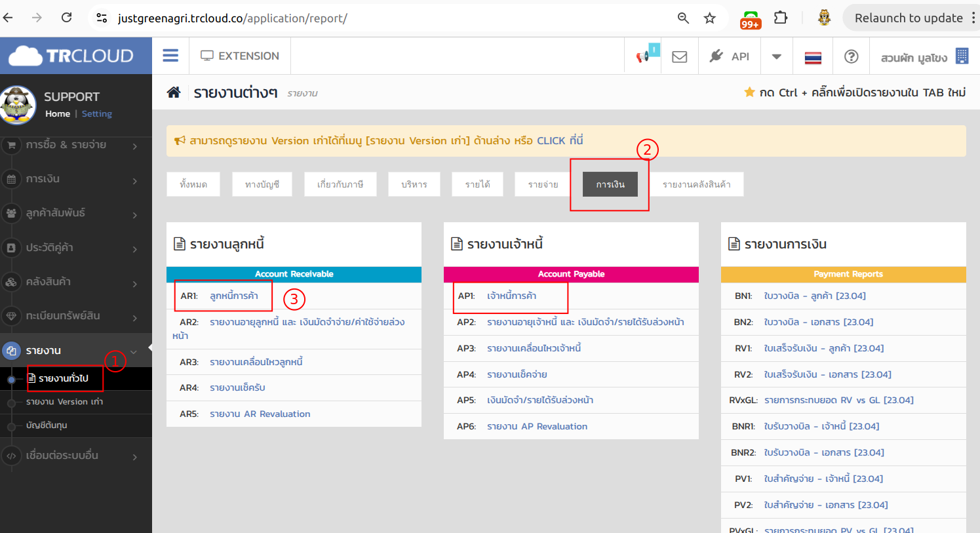
Task: Open AP3 รายงานเคลื่อนไหวเจ้าหนี้ report
Action: click(534, 348)
